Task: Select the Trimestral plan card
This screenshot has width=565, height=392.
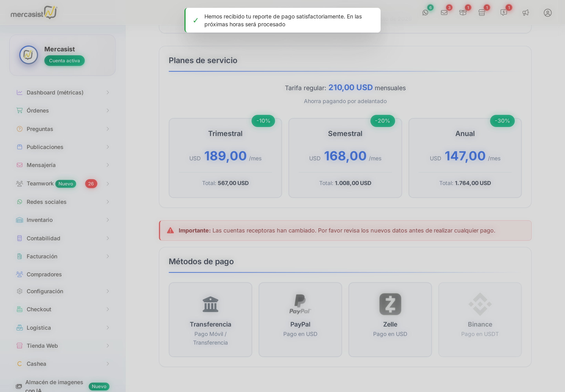Action: pos(225,158)
